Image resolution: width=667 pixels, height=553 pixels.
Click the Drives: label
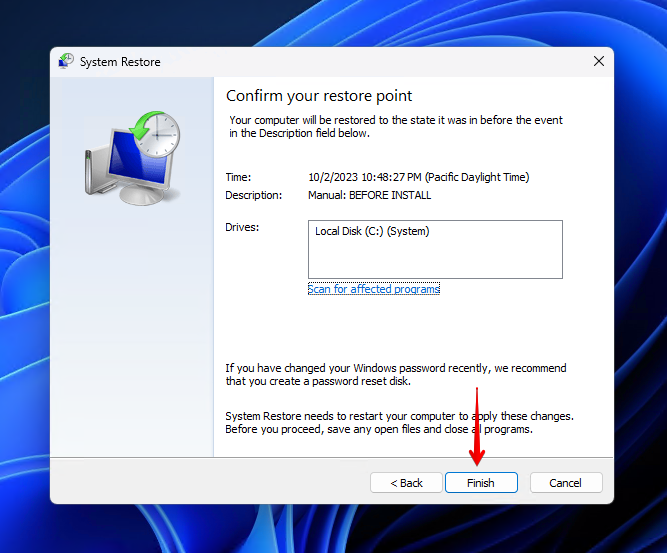pos(242,227)
